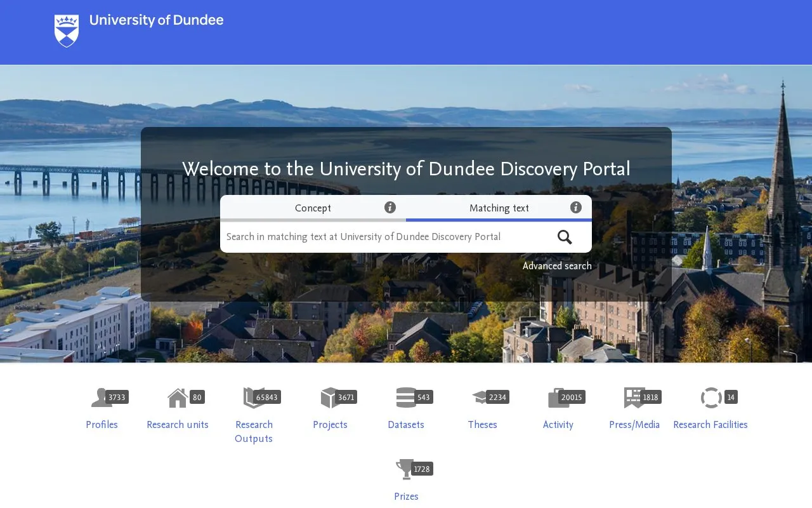This screenshot has width=812, height=508.
Task: Open info icon next to Matching text tab
Action: click(576, 207)
